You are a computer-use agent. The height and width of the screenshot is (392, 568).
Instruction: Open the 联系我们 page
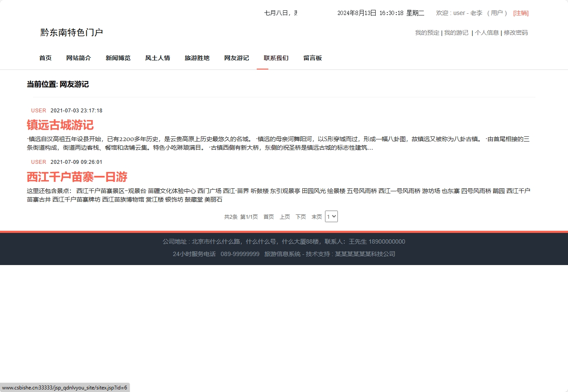(276, 58)
